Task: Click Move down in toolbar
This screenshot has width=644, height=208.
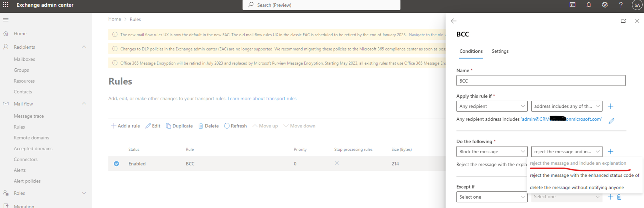Action: [299, 126]
